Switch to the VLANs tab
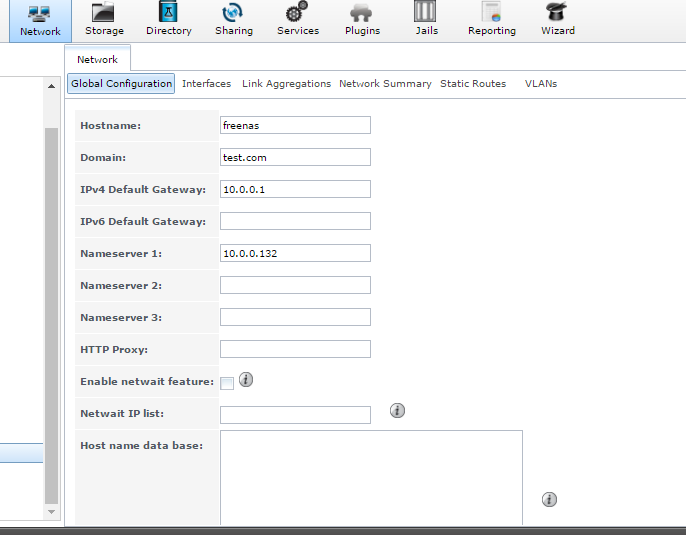 click(541, 84)
